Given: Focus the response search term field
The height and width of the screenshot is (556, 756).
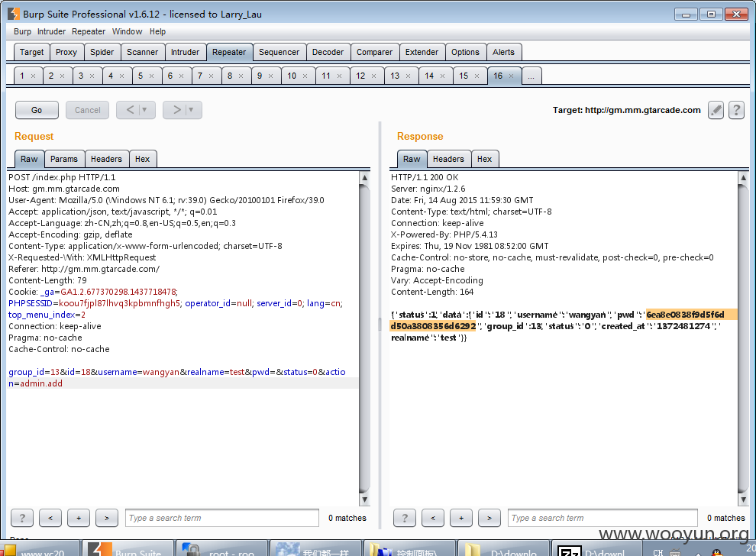Looking at the screenshot, I should 603,518.
